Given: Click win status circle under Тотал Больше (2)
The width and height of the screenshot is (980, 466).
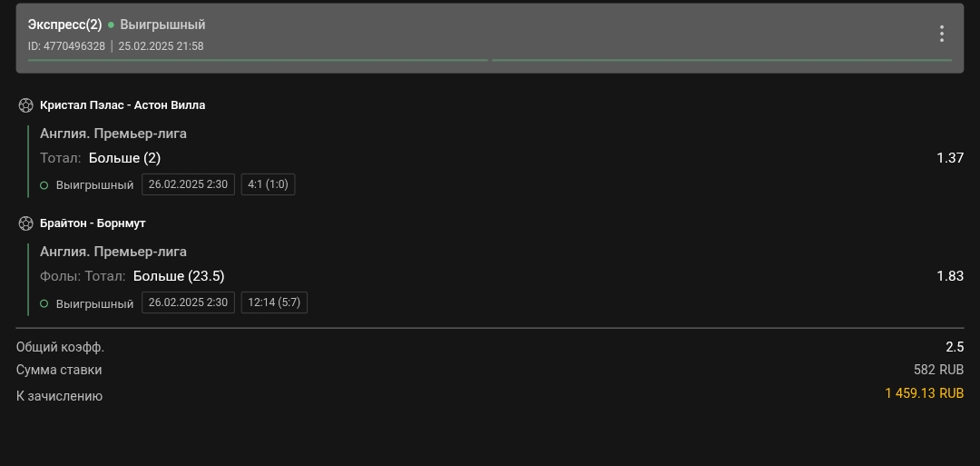Looking at the screenshot, I should 44,185.
